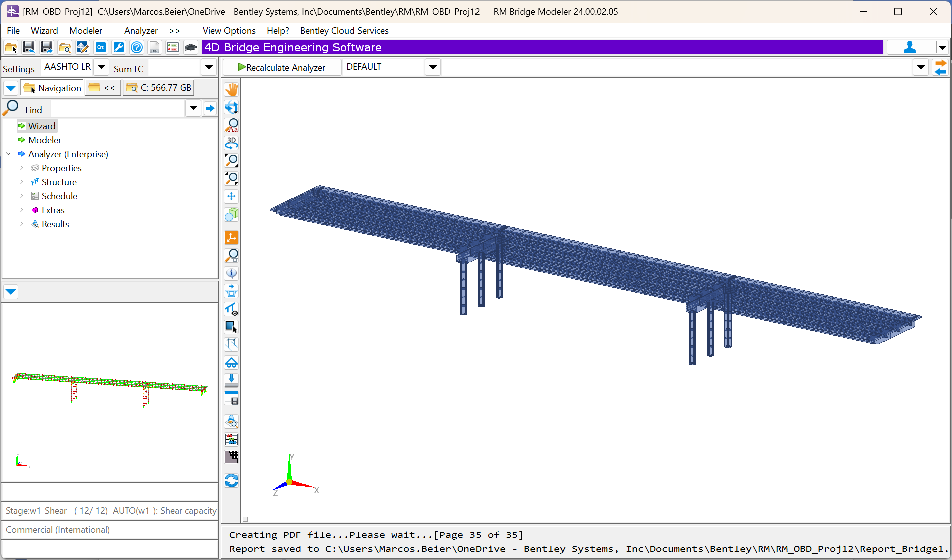Collapse the Analyzer (Enterprise) tree node
Viewport: 952px width, 560px height.
(8, 154)
